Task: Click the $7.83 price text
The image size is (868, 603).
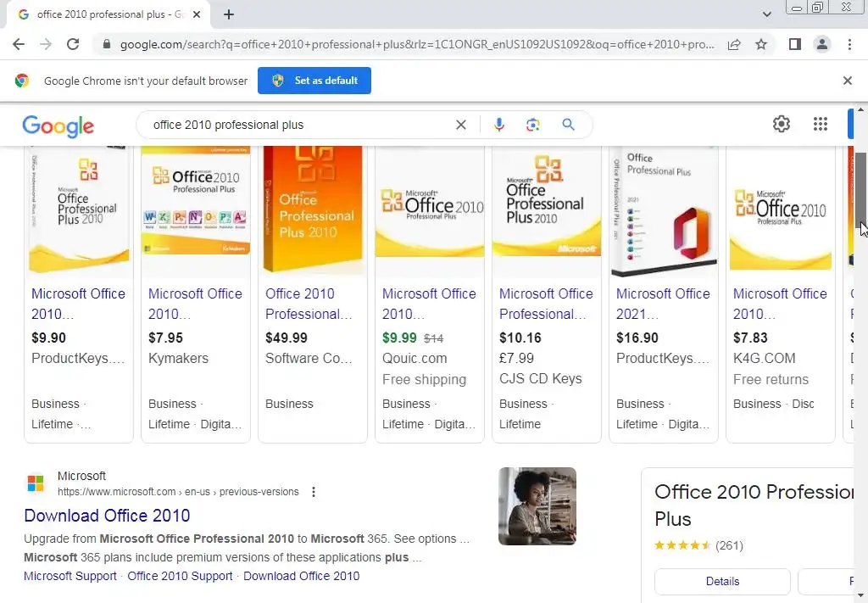Action: tap(750, 338)
